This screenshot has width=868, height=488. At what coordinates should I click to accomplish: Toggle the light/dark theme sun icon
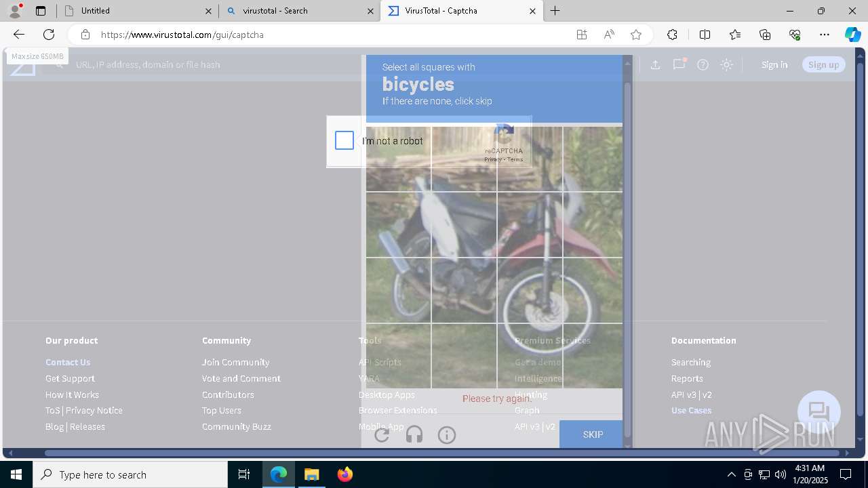(x=726, y=64)
